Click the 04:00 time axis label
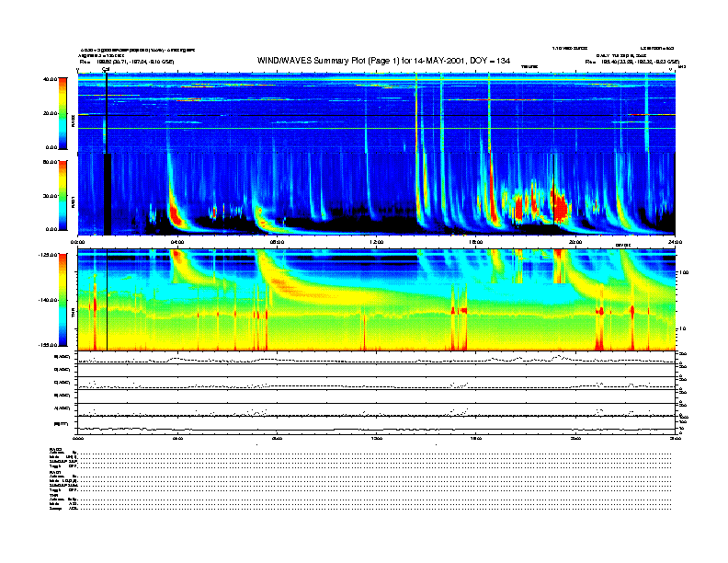Screen dimensions: 728x563 click(177, 241)
